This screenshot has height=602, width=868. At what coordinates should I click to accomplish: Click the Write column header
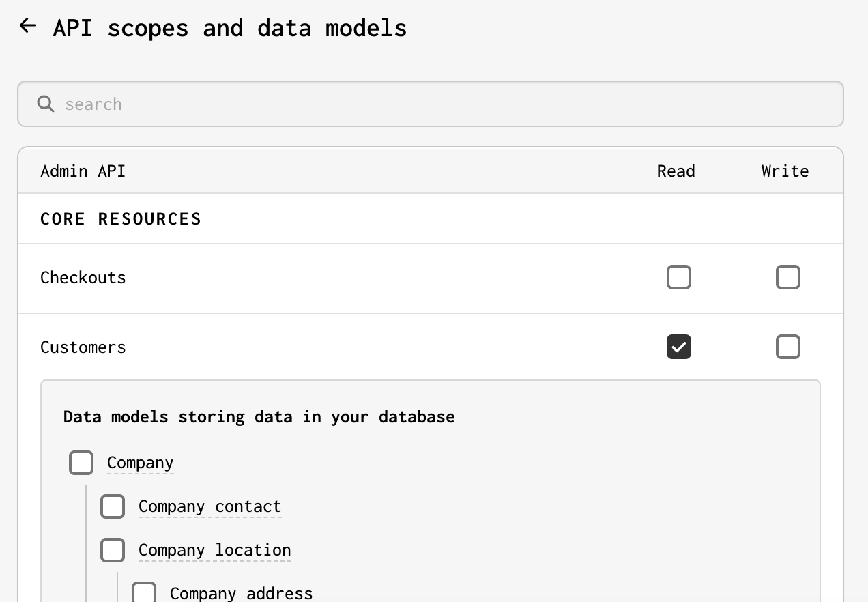[x=785, y=171]
